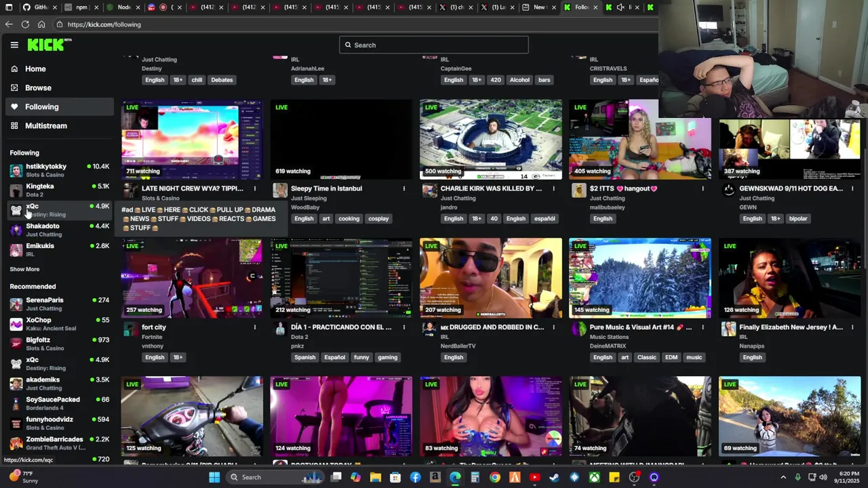Click the EDM tag under DeineMATRIX
Viewport: 868px width, 488px height.
coord(671,357)
